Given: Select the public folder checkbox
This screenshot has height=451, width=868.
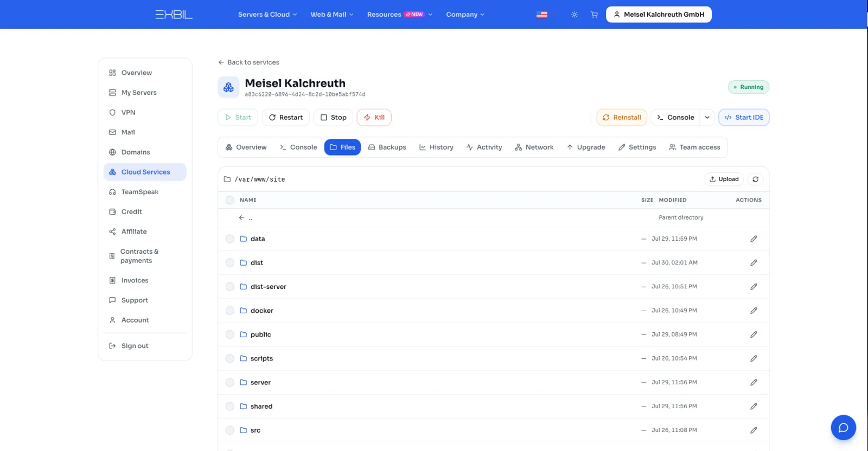Looking at the screenshot, I should (x=230, y=334).
